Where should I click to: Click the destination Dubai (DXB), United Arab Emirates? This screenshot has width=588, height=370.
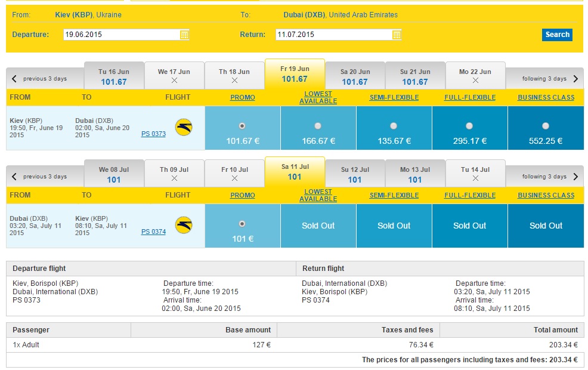pos(341,15)
